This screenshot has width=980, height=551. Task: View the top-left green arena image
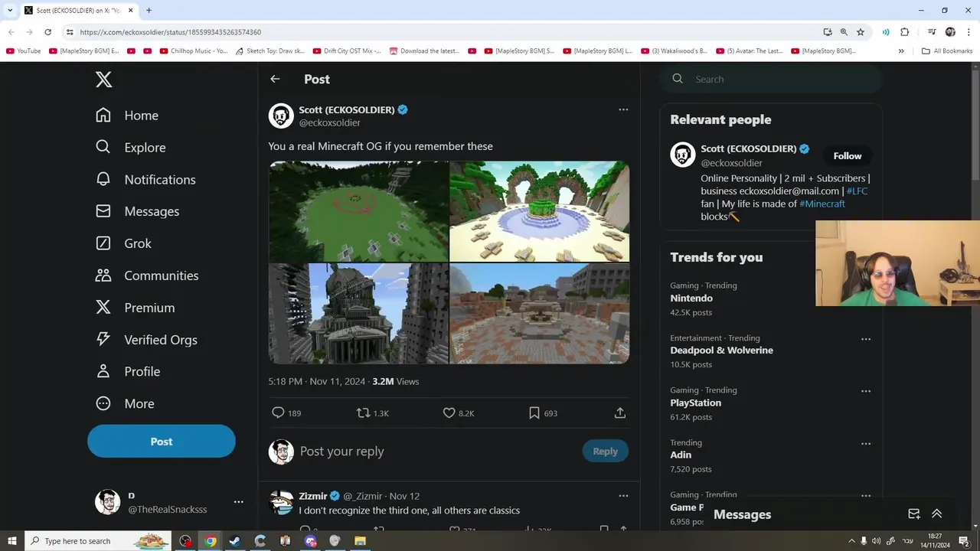(358, 211)
